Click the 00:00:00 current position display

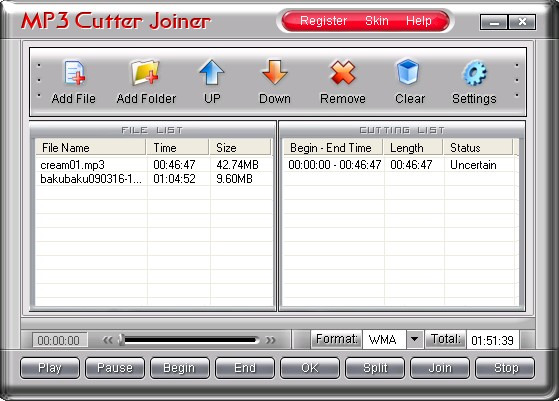click(x=59, y=340)
